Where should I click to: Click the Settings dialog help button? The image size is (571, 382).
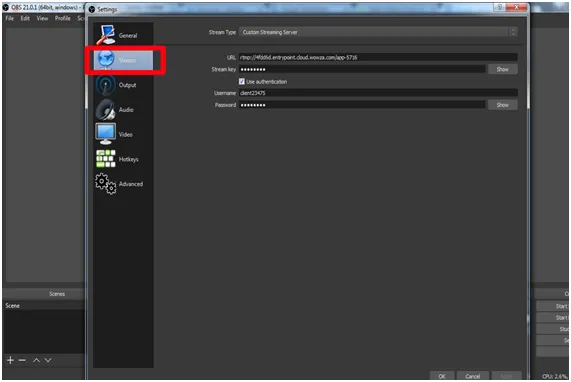[x=500, y=7]
